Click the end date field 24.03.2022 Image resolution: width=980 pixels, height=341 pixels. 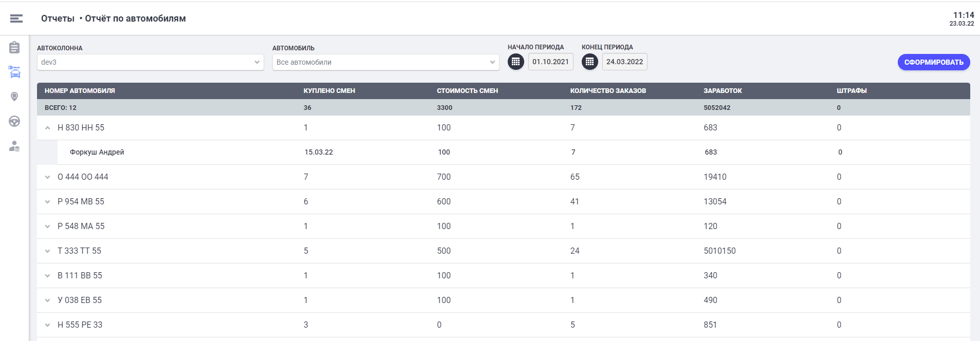pos(624,62)
